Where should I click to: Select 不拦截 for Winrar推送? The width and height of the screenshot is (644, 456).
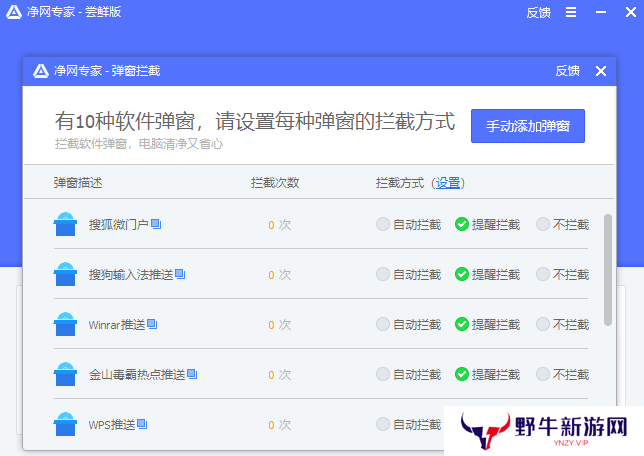tap(563, 324)
